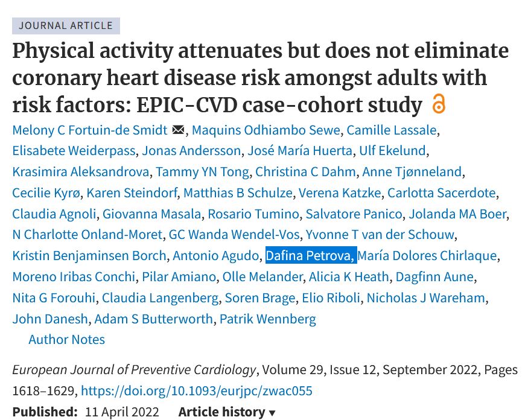
Task: Open the DOI link for the article
Action: 197,390
